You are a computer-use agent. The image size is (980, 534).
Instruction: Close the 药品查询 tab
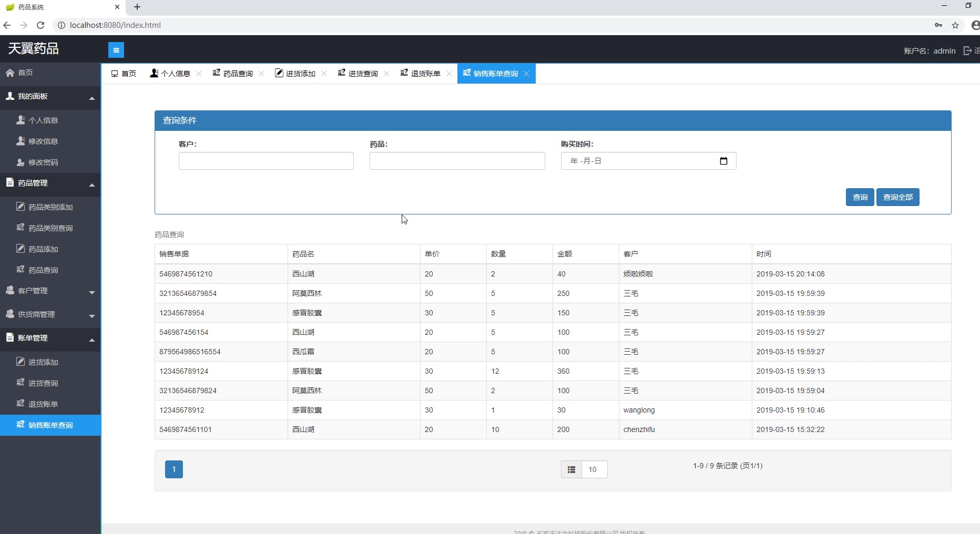click(x=261, y=74)
